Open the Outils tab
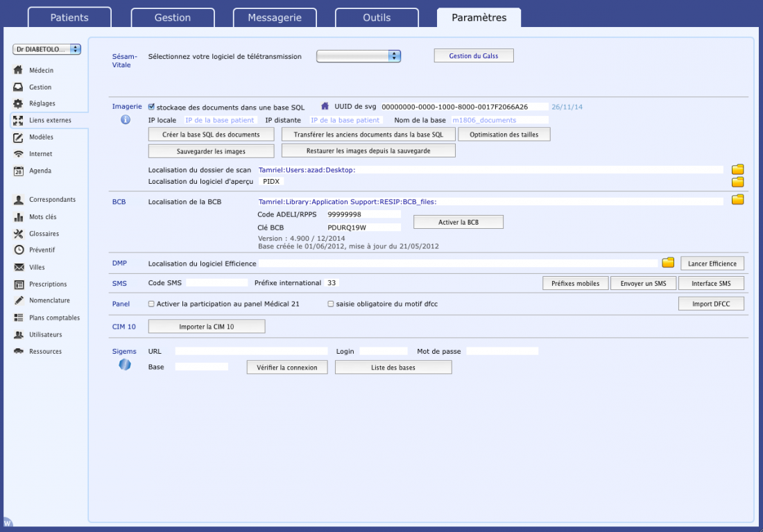The width and height of the screenshot is (763, 532). [x=377, y=17]
